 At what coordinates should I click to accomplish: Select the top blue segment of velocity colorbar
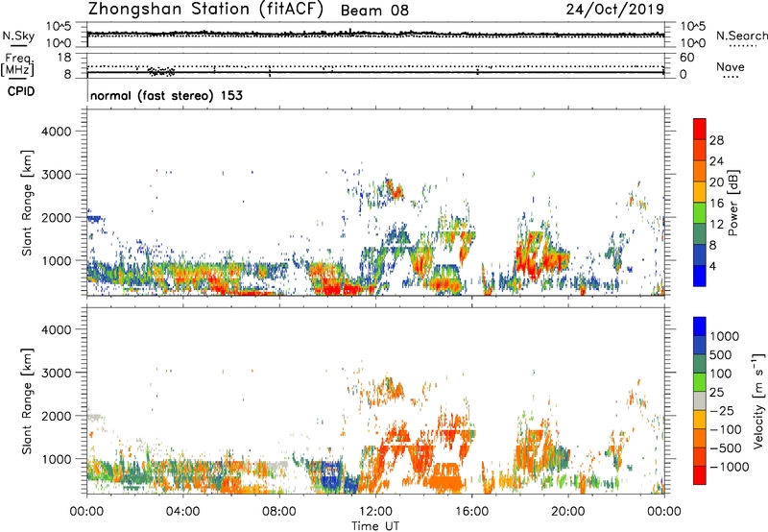coord(700,326)
